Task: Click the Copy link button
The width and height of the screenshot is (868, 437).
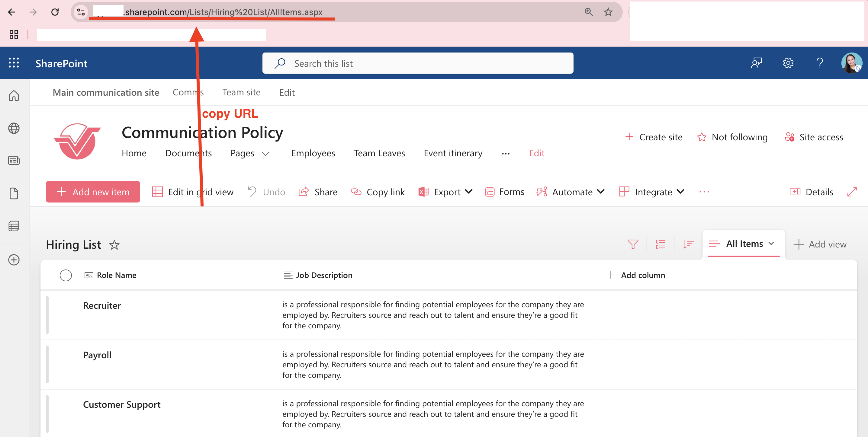Action: (x=378, y=192)
